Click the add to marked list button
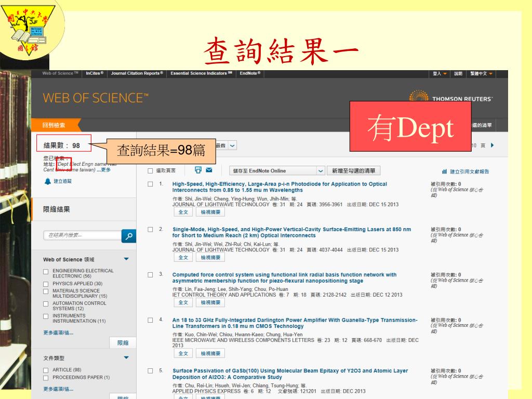532x399 pixels. (353, 170)
